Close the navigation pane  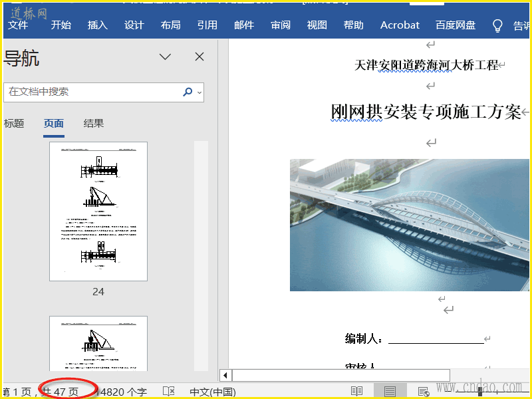(199, 57)
